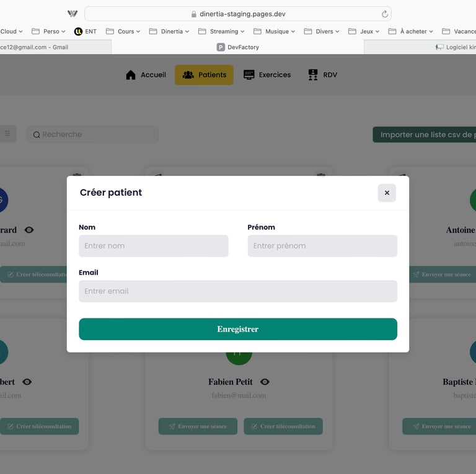Expand the À acheter bookmarks folder

(410, 31)
